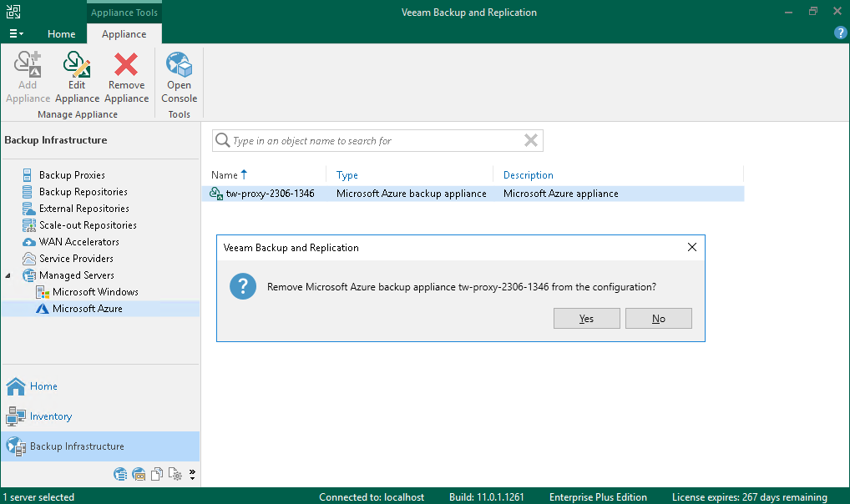Launch Open Console from the ribbon

pos(179,77)
